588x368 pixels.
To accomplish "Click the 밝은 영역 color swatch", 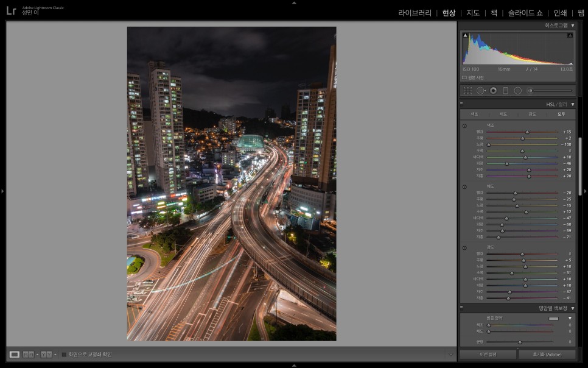I will pyautogui.click(x=553, y=319).
